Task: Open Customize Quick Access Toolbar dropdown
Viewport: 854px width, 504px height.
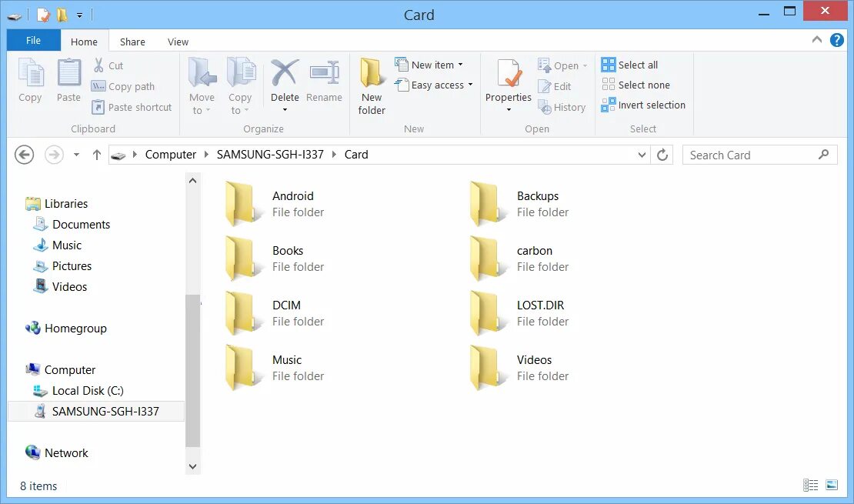Action: [79, 15]
